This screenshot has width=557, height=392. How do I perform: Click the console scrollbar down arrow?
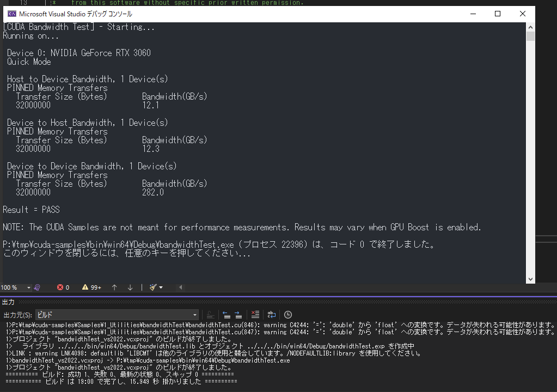(530, 279)
